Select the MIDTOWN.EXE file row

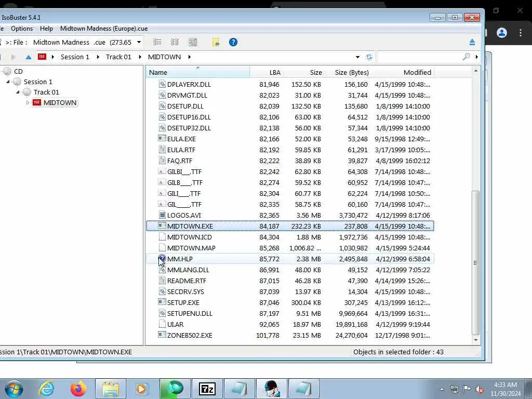coord(290,227)
